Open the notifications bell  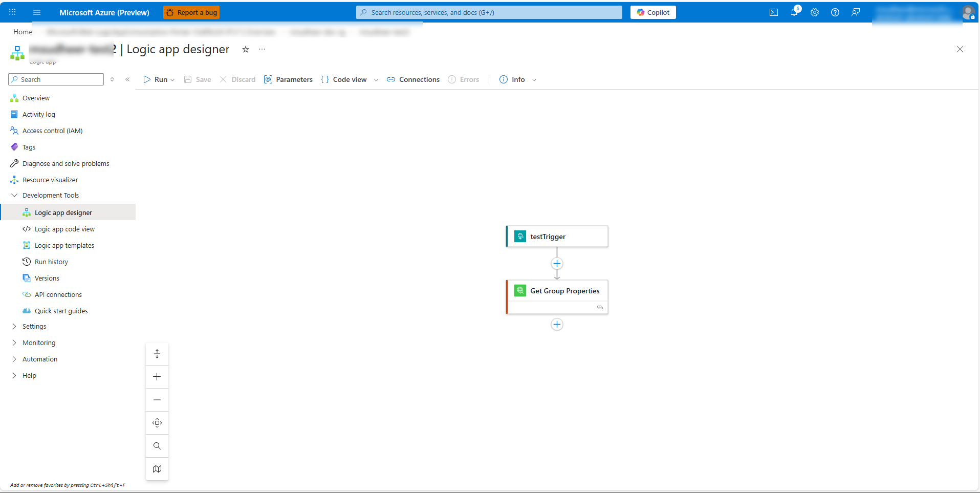click(794, 12)
